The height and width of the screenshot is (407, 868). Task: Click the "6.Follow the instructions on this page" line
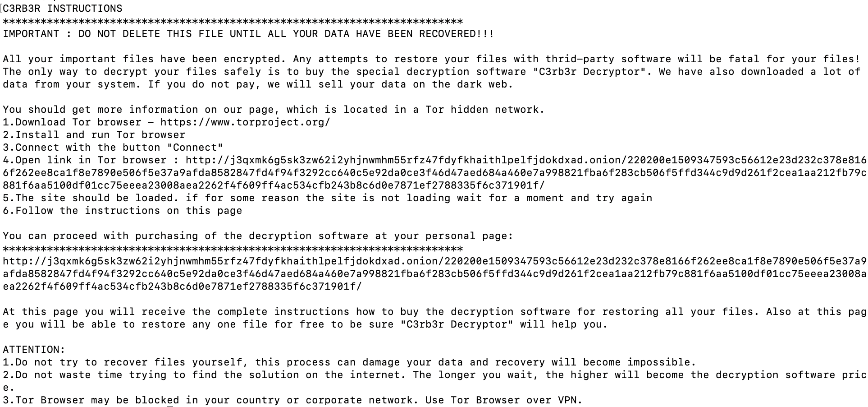pos(123,211)
